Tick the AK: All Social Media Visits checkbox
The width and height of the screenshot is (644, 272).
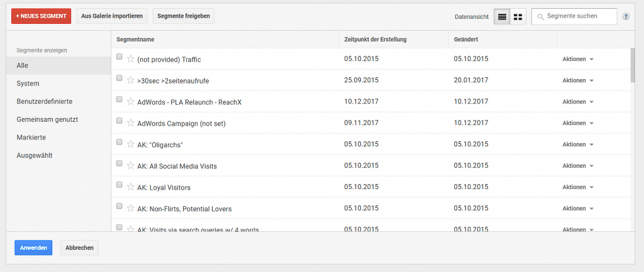(119, 163)
